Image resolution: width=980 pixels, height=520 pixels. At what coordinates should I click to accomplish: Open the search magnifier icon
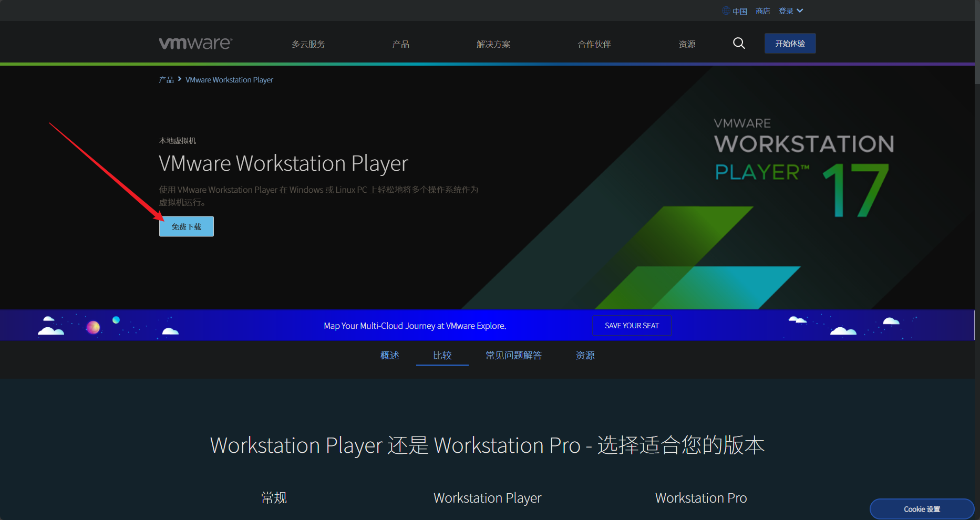click(x=739, y=43)
